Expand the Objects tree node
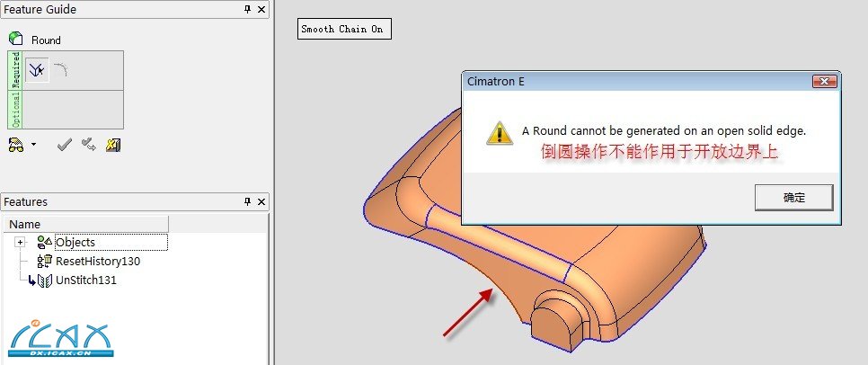This screenshot has width=868, height=365. click(x=21, y=242)
